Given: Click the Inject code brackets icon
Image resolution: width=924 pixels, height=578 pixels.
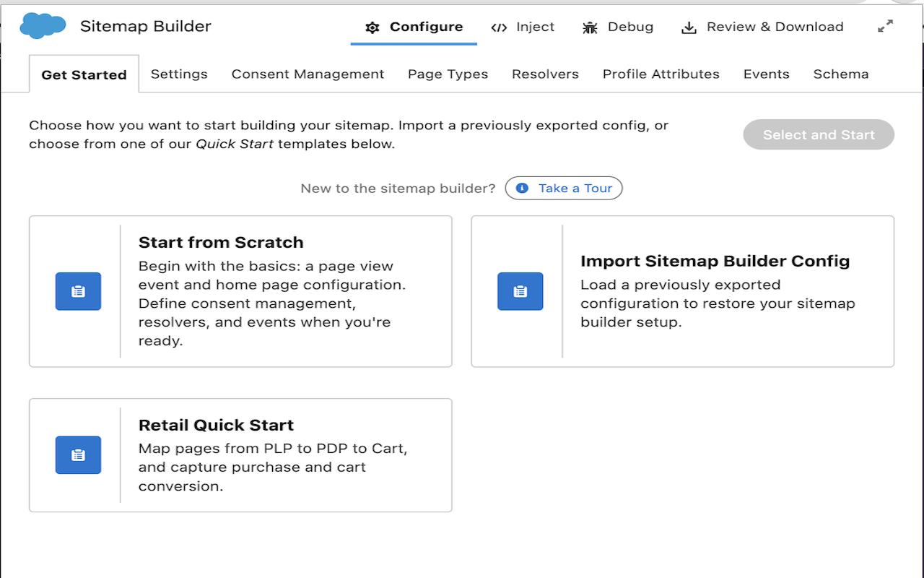Looking at the screenshot, I should click(x=499, y=27).
